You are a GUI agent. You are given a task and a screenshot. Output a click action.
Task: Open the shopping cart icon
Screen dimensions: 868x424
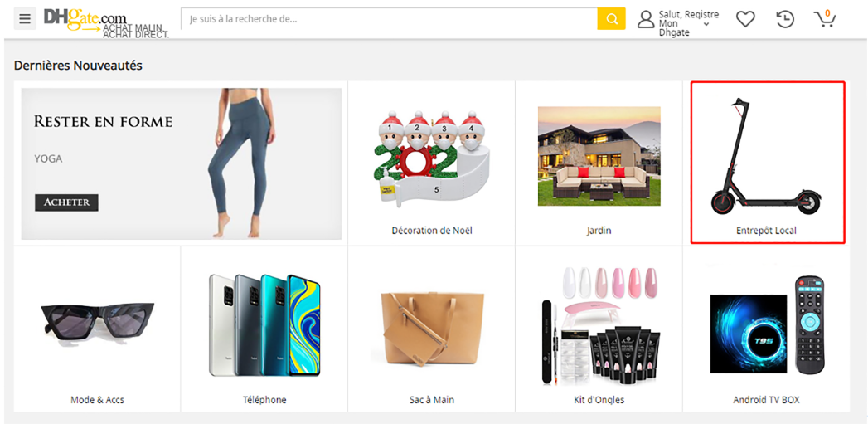tap(825, 19)
